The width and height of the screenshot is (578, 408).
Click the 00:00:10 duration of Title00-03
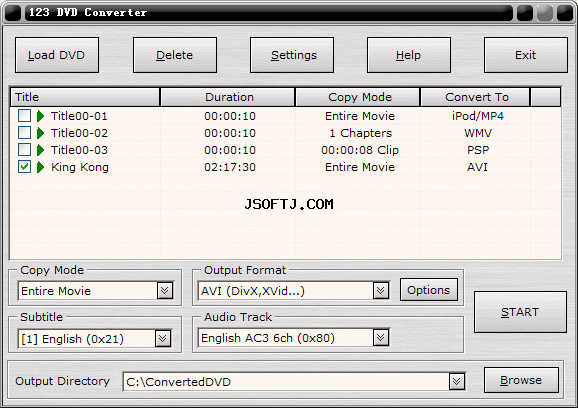tap(230, 150)
